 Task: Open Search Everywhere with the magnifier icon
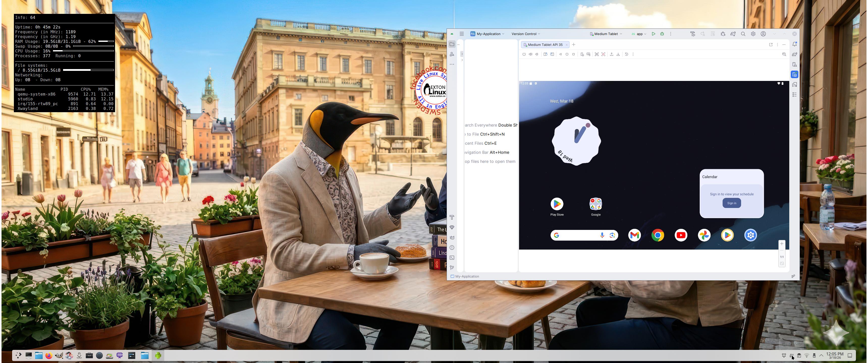(x=743, y=34)
